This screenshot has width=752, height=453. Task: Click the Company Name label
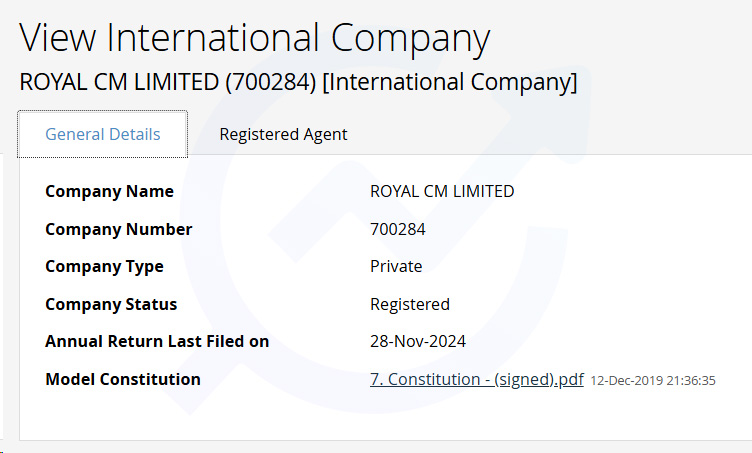pos(109,191)
